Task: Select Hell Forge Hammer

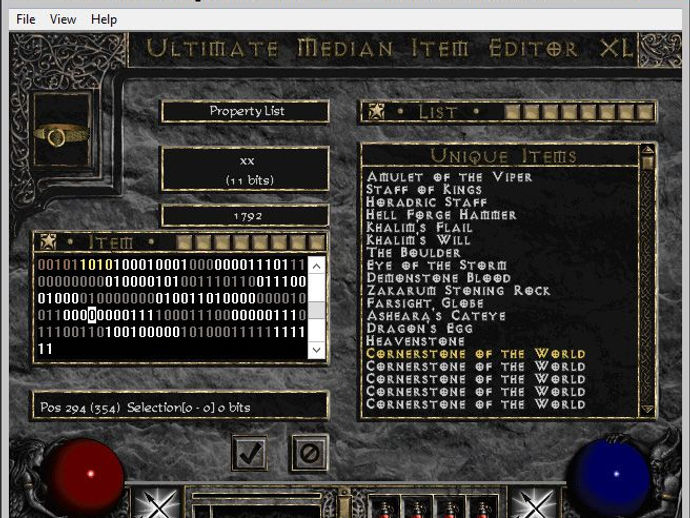Action: tap(441, 215)
